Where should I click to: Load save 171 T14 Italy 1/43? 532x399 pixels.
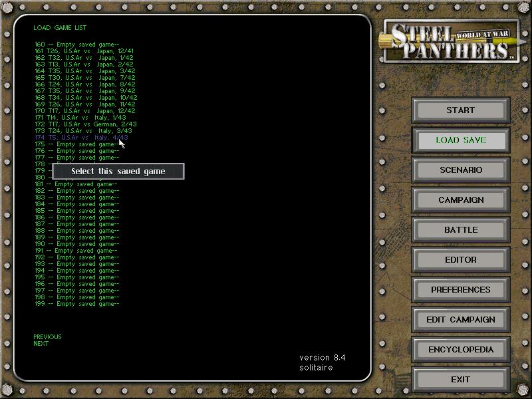pyautogui.click(x=80, y=118)
